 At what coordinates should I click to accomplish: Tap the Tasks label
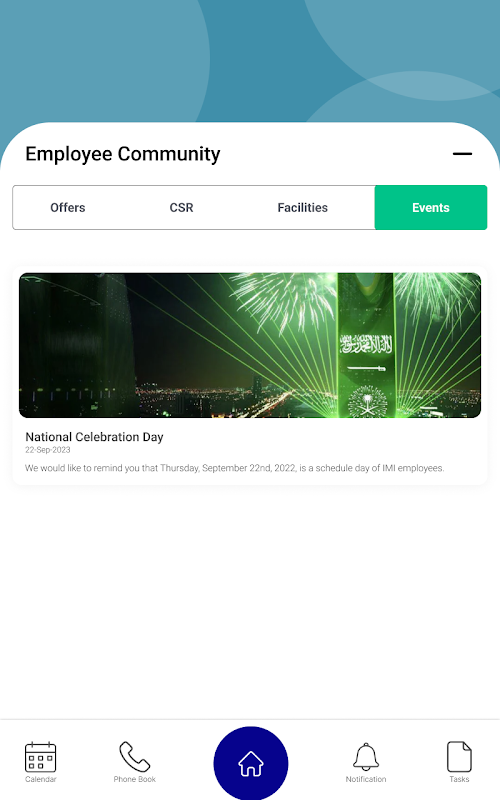459,779
